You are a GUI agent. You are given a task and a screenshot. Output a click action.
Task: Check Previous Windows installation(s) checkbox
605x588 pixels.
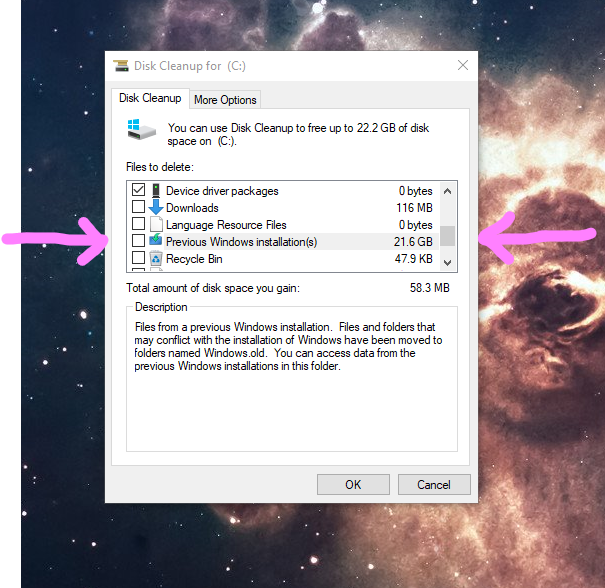point(139,241)
